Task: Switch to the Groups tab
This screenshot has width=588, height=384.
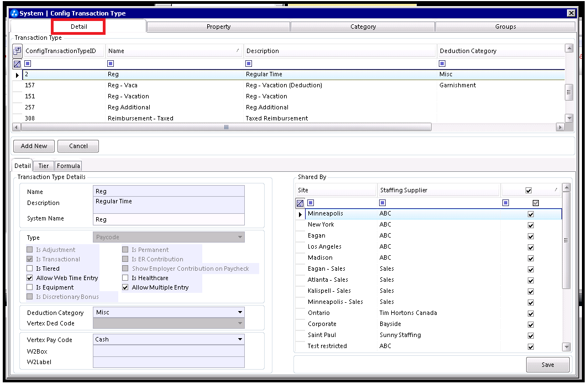Action: pos(505,27)
